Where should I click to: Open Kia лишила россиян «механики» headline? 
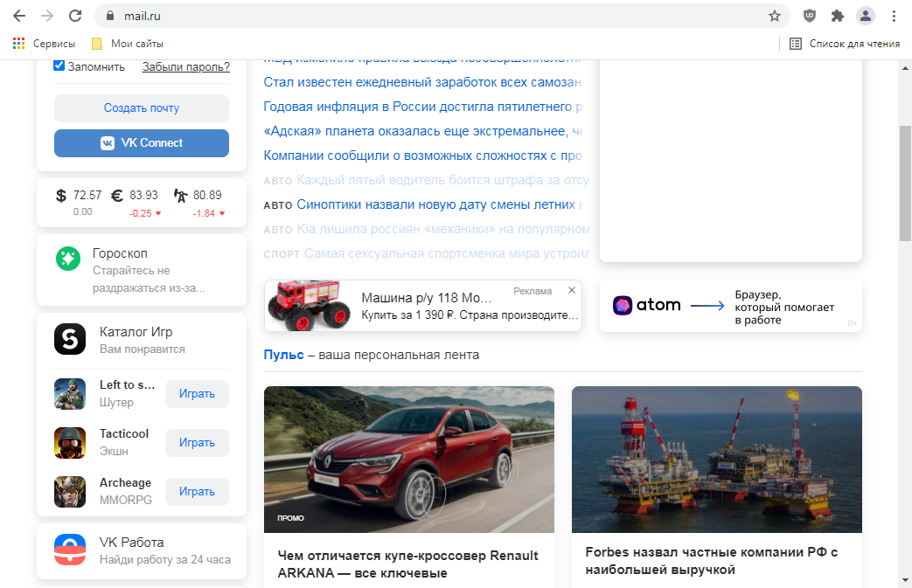pyautogui.click(x=442, y=229)
